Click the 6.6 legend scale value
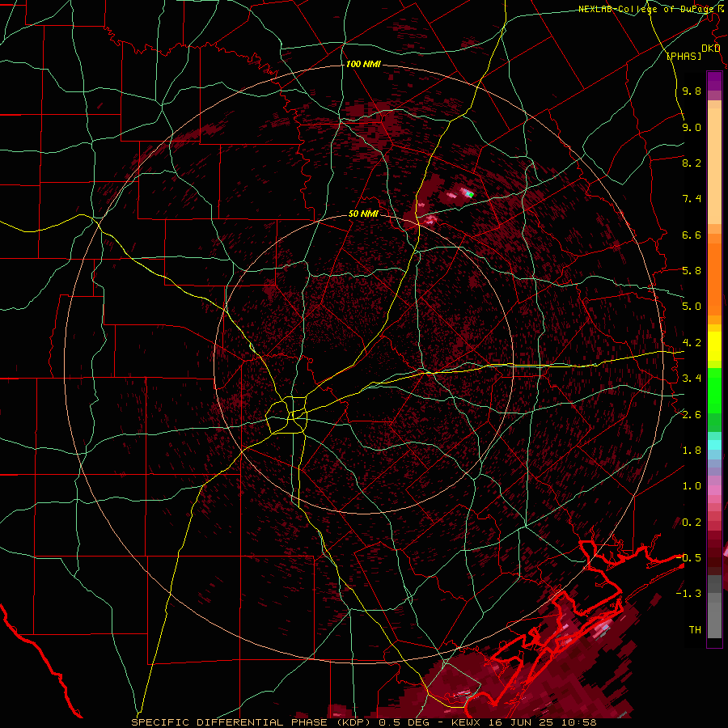 692,235
